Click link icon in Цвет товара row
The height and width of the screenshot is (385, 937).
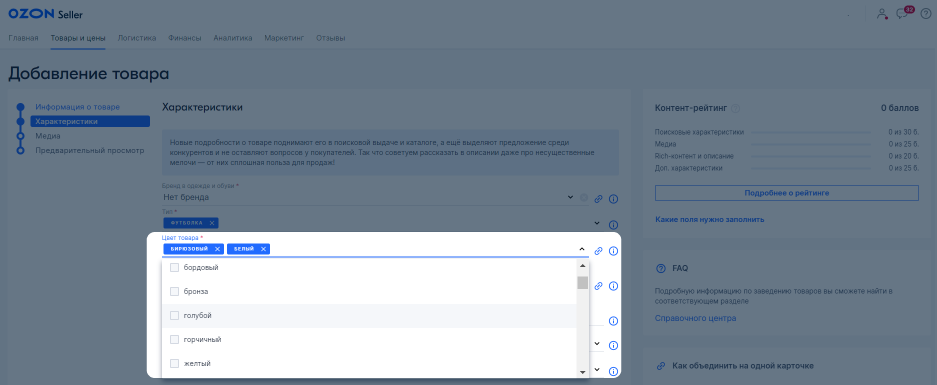tap(598, 251)
